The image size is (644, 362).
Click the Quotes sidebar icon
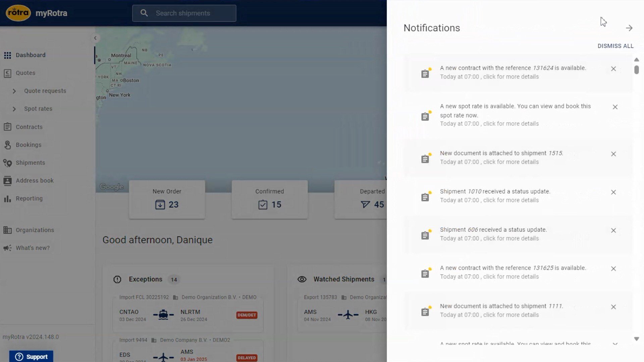coord(7,73)
